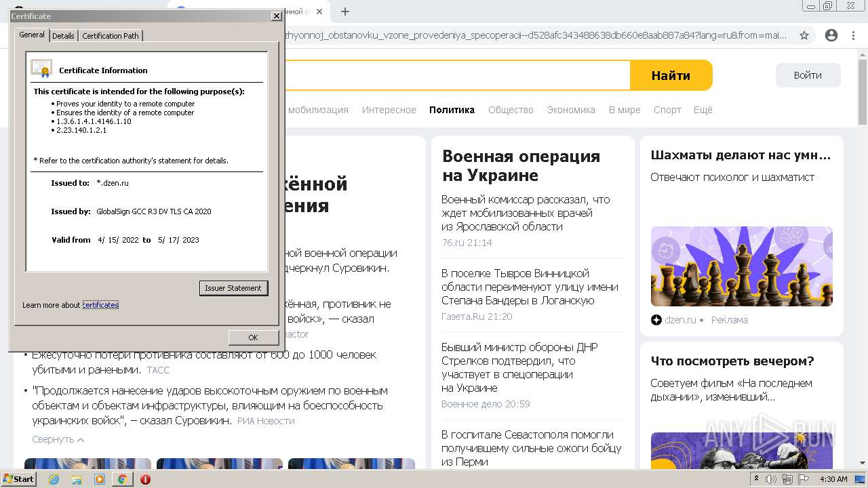Viewport: 868px width, 488px height.
Task: Open the Action Center flag icon
Action: (803, 479)
